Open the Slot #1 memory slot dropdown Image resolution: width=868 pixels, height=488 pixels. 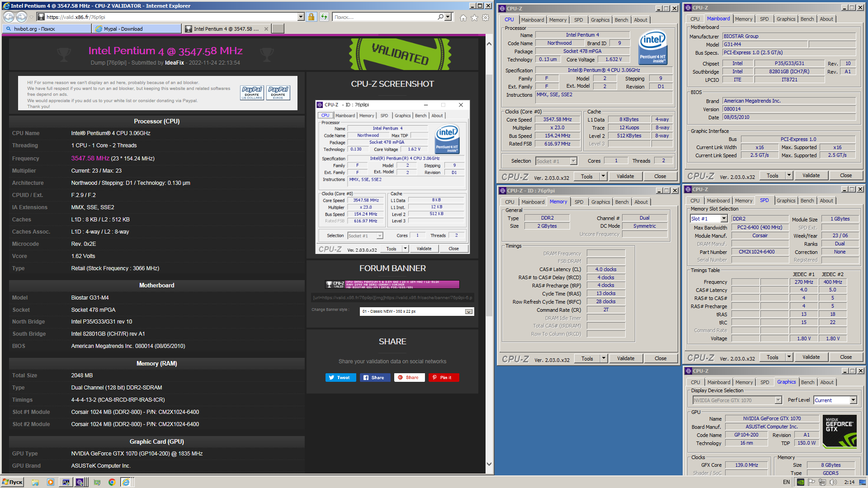(724, 219)
